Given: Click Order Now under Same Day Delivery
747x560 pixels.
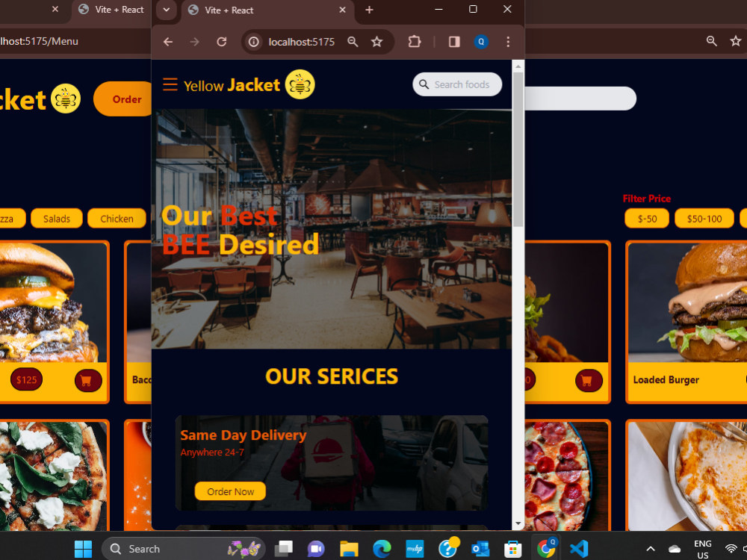Looking at the screenshot, I should pyautogui.click(x=230, y=491).
